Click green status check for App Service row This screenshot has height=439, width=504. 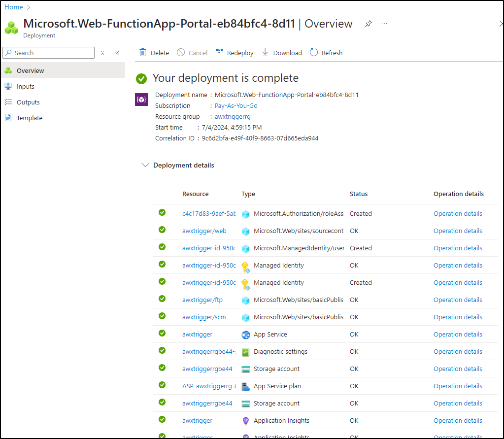point(162,333)
